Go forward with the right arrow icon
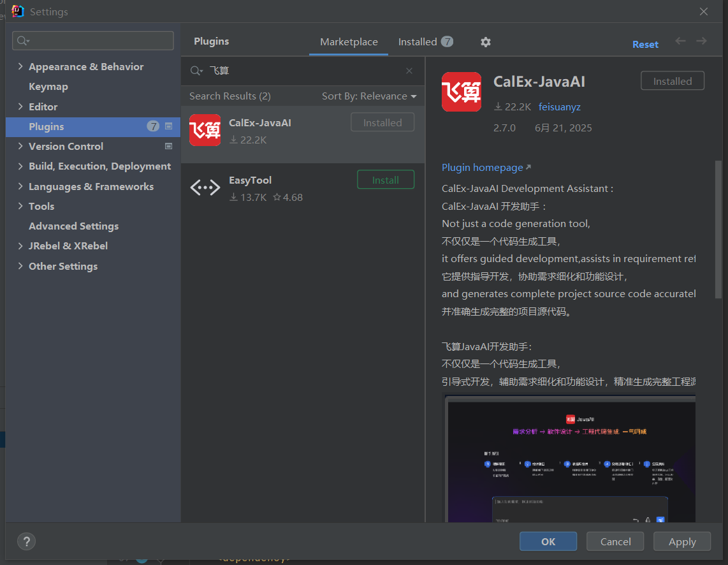728x565 pixels. 701,41
